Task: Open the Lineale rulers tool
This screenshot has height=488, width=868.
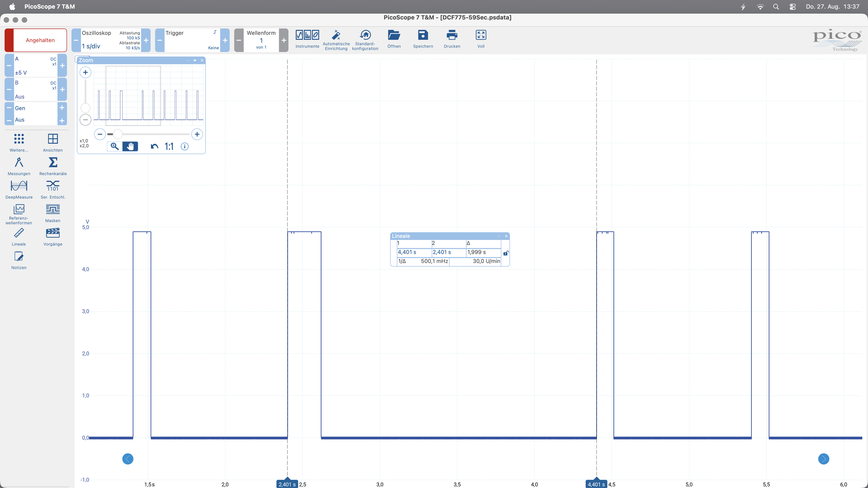Action: (19, 237)
